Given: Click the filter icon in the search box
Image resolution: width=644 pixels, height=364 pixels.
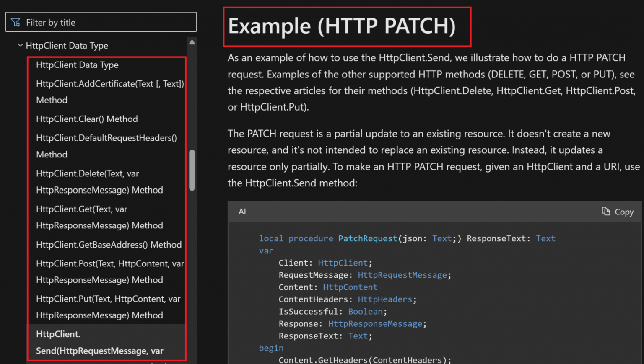Looking at the screenshot, I should (x=16, y=22).
